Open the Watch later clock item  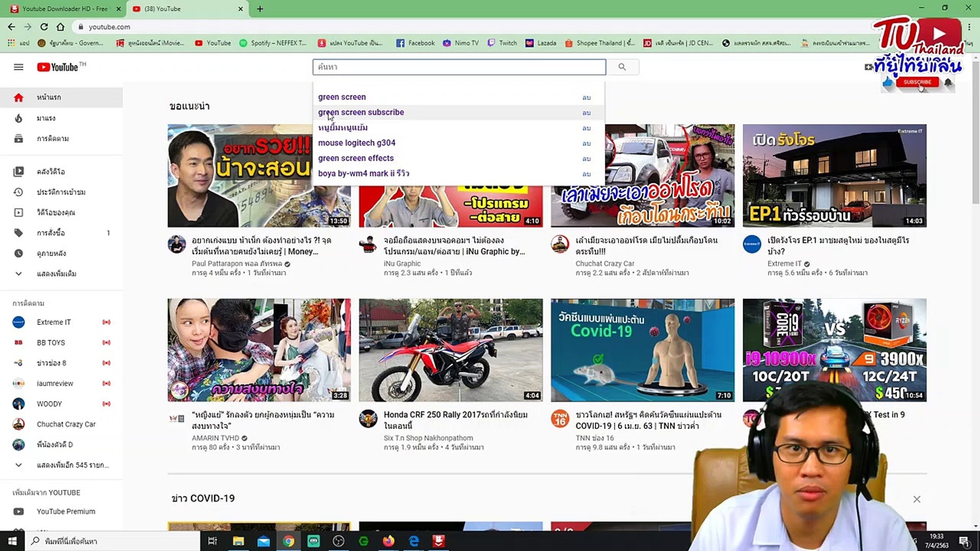click(x=51, y=253)
